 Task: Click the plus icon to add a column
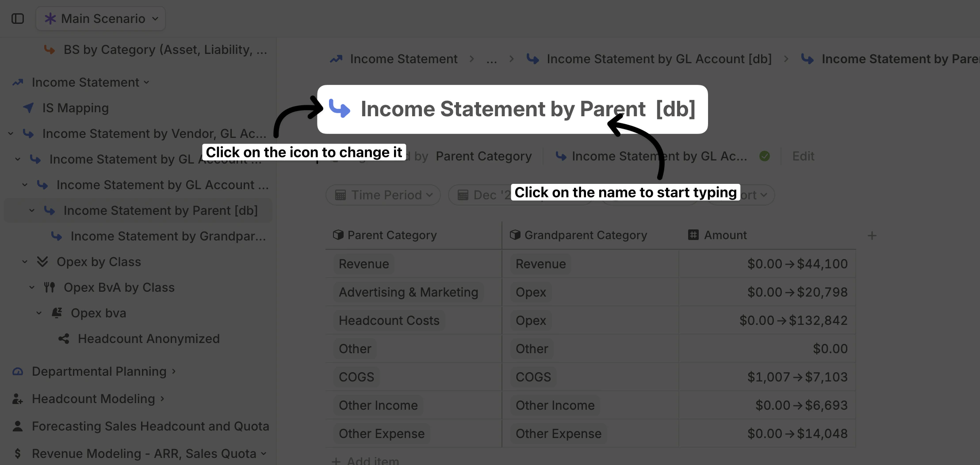pos(872,236)
